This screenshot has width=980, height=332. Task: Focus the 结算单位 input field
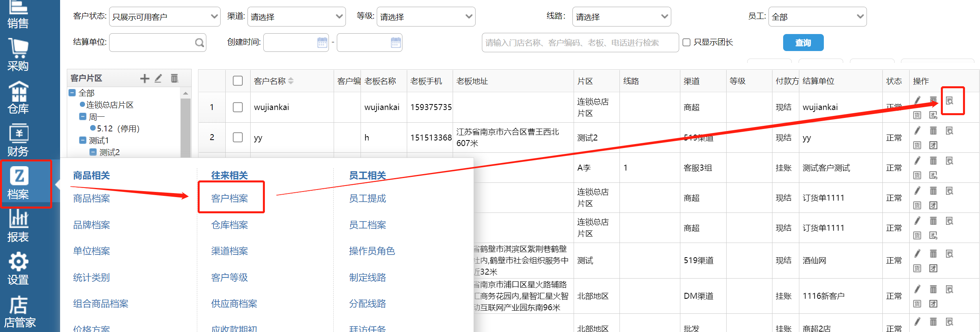(157, 42)
